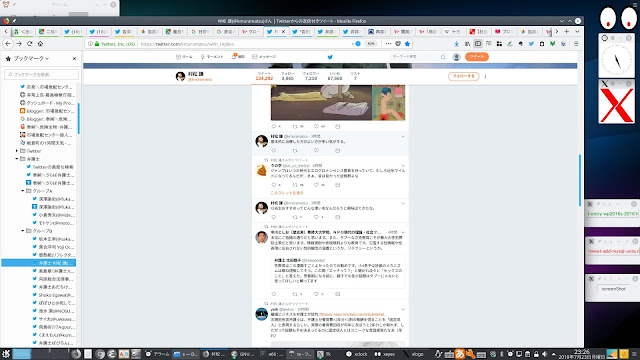Open the Blogger bookmark below ダッシュボード
This screenshot has width=640, height=360.
pyautogui.click(x=47, y=111)
